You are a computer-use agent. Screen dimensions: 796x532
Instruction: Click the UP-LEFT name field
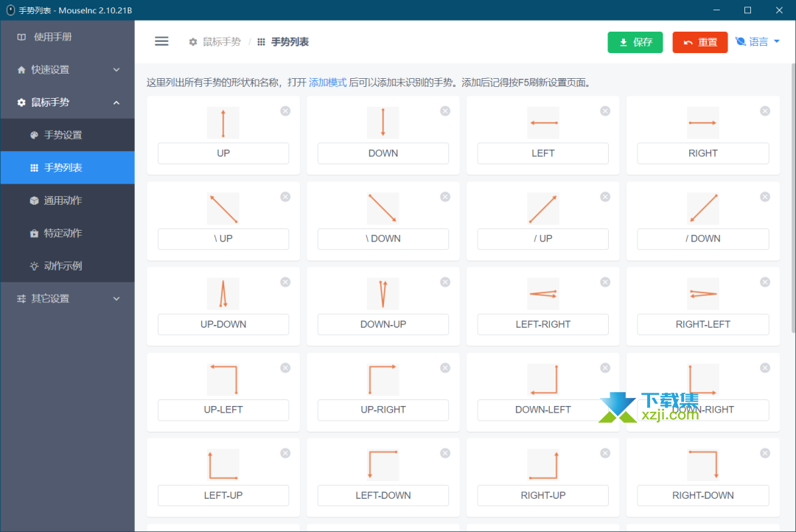pos(223,410)
